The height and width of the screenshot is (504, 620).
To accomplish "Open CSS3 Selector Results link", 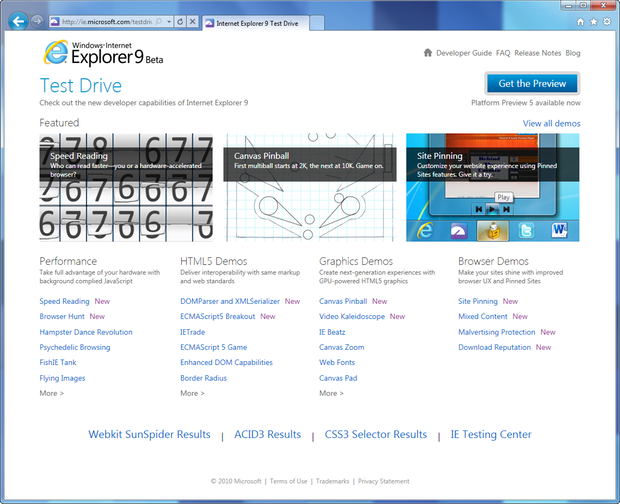I will pos(376,434).
